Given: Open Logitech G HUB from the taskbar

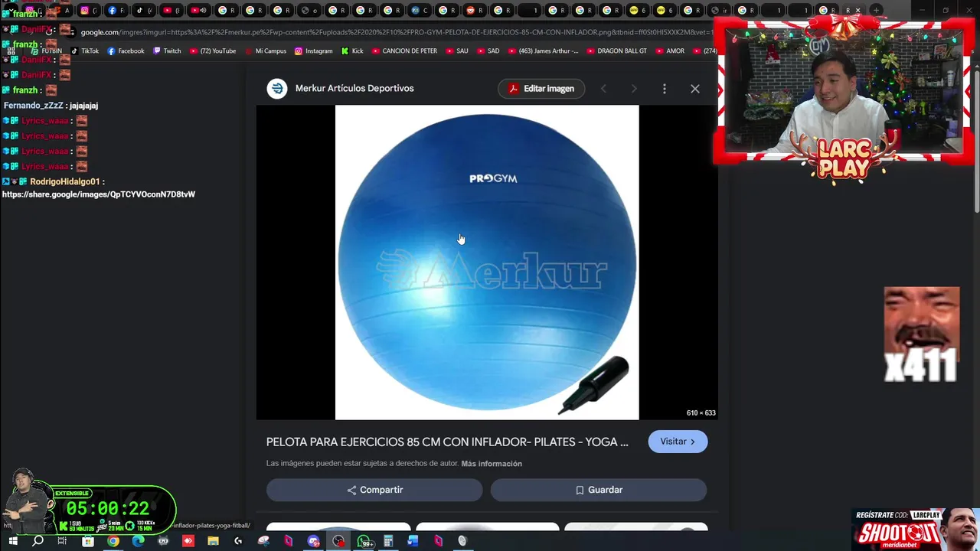Looking at the screenshot, I should [x=238, y=541].
